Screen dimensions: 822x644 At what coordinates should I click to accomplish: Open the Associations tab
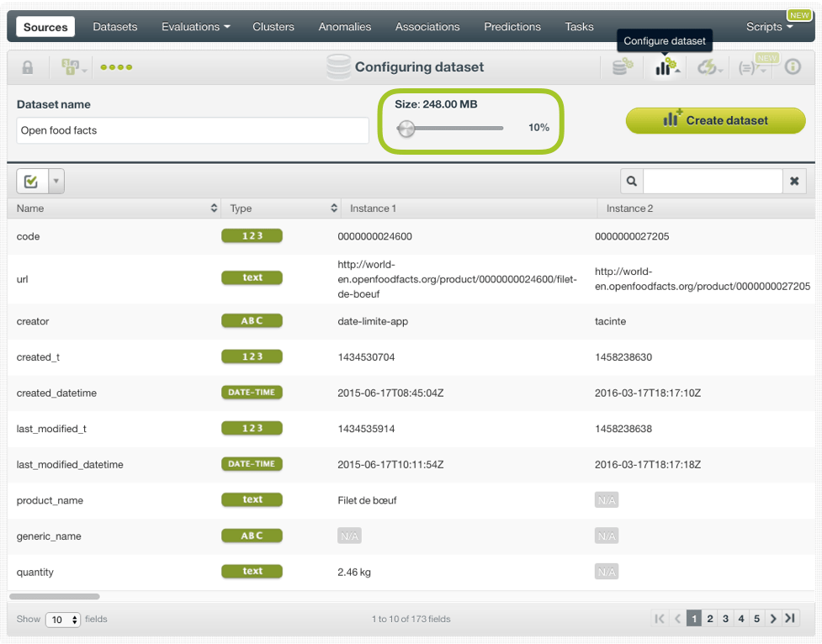point(427,27)
